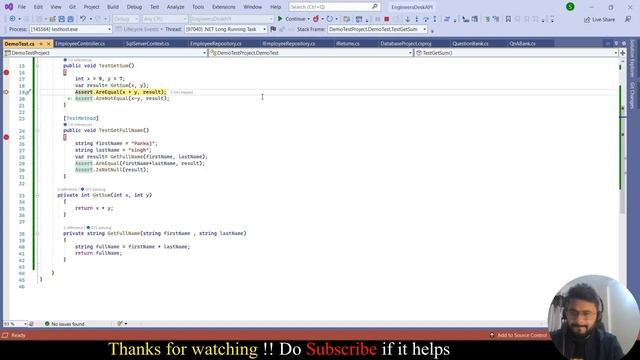This screenshot has width=640, height=360.
Task: Switch to the EmployeeController.cs tab
Action: coord(80,44)
